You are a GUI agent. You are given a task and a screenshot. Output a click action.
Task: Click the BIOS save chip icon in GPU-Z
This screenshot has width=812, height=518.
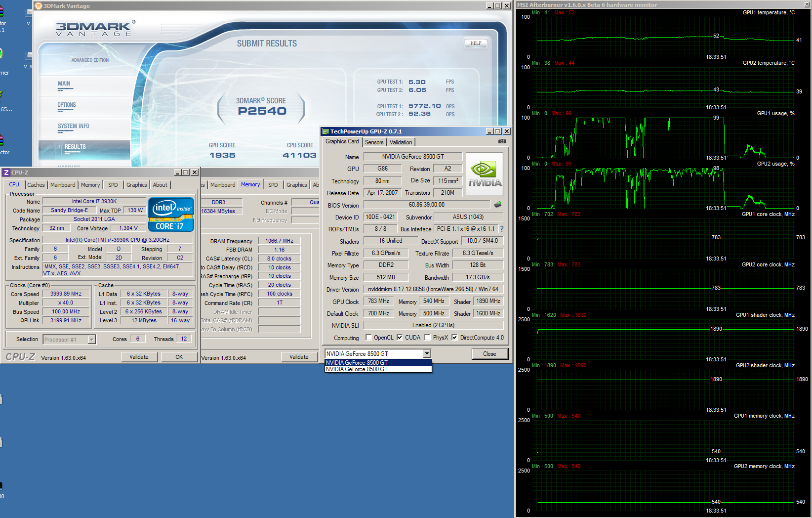coord(498,204)
